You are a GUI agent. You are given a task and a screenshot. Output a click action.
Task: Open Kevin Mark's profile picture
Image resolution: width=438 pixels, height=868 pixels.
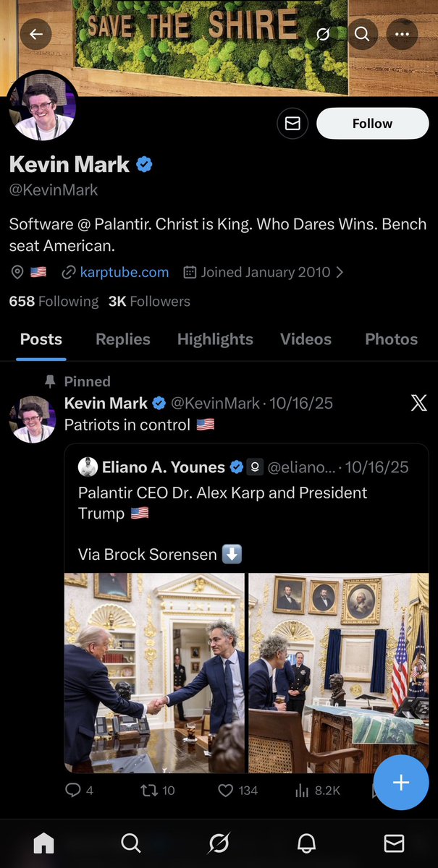tap(41, 106)
